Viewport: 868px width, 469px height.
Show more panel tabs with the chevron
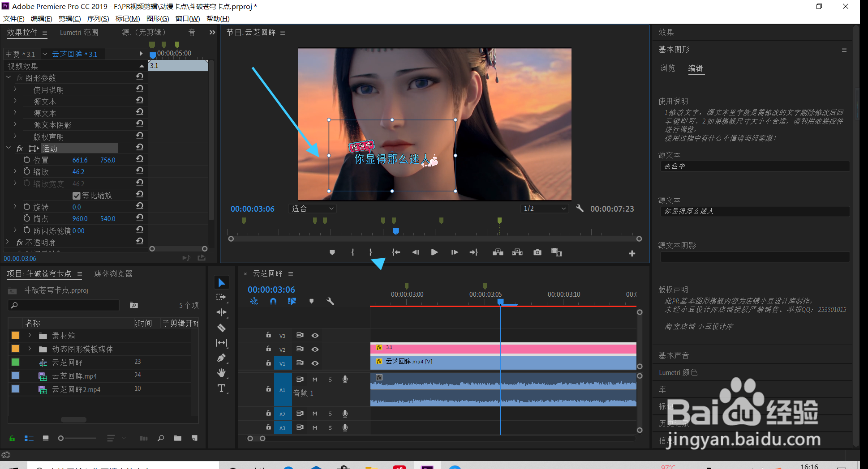tap(212, 32)
